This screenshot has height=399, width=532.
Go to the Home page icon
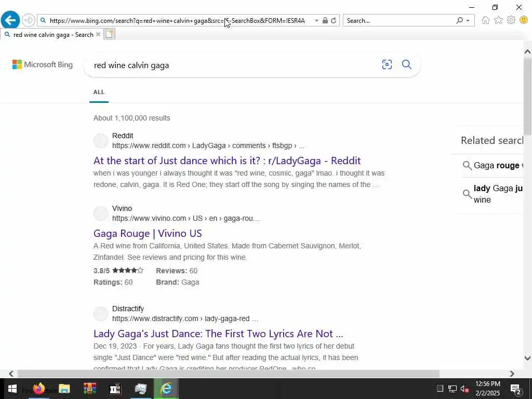[486, 20]
